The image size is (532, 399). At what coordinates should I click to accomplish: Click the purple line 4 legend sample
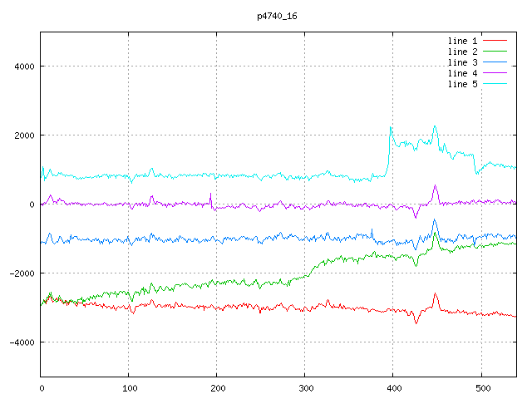(495, 72)
